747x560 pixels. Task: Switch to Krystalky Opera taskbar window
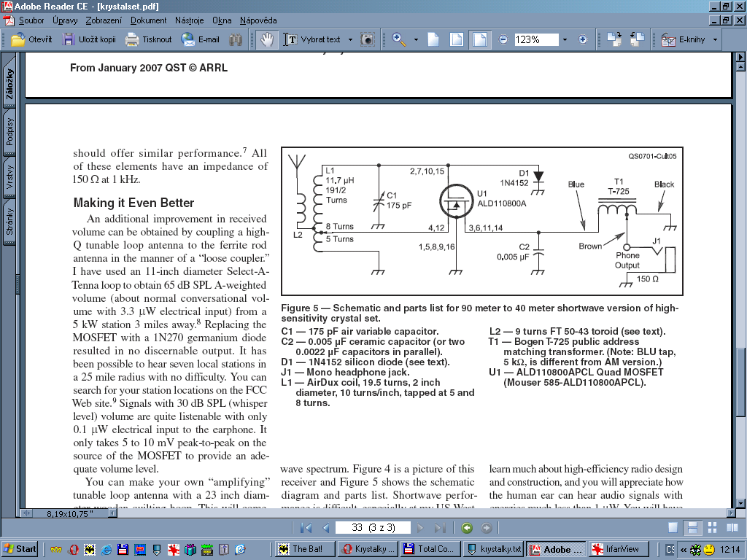[368, 549]
